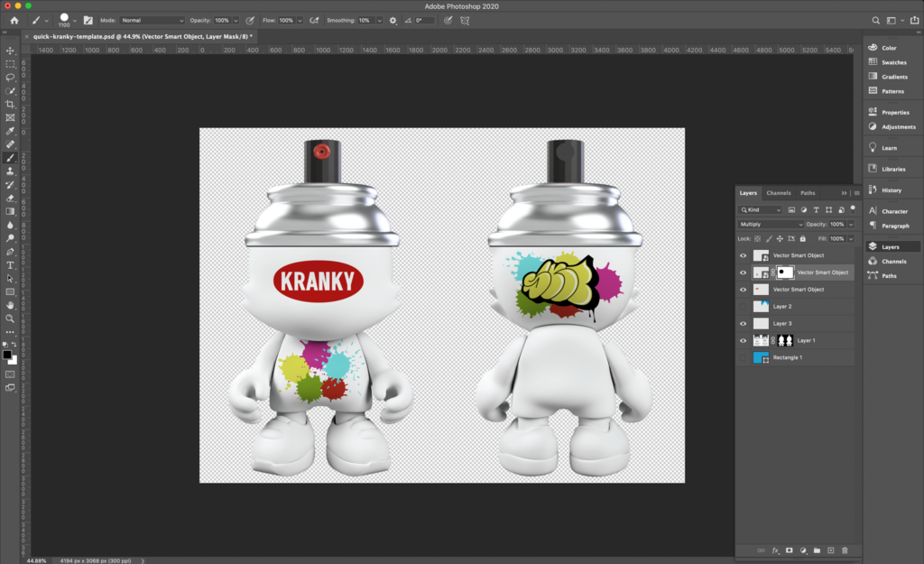
Task: Hide Layer 1 visibility eye
Action: pyautogui.click(x=743, y=340)
